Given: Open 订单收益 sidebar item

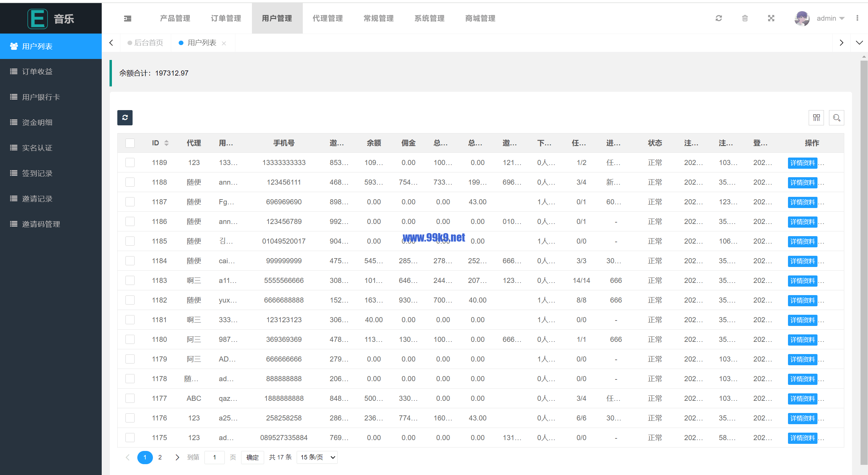Looking at the screenshot, I should tap(51, 71).
